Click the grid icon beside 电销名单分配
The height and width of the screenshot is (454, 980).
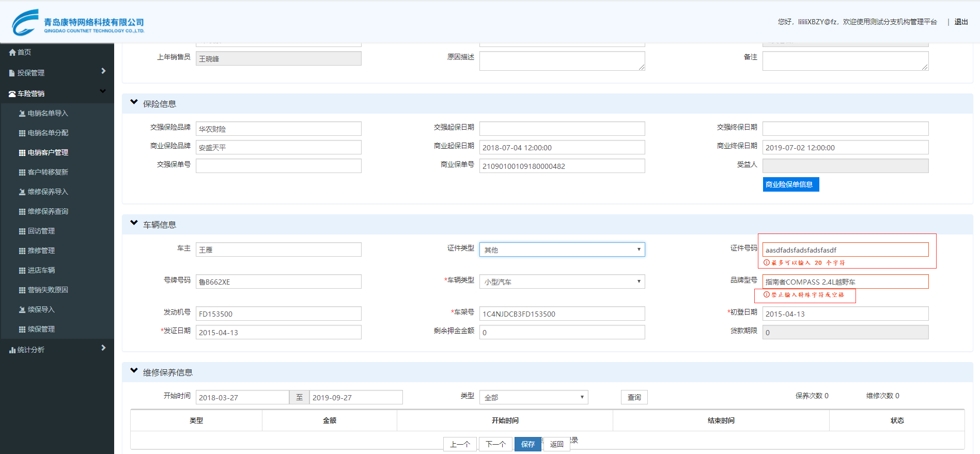click(22, 133)
